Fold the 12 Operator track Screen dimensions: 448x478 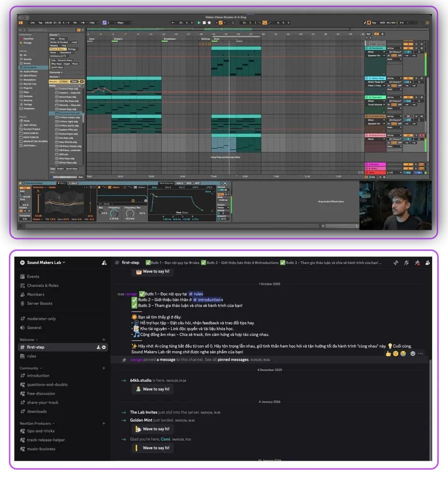click(367, 97)
